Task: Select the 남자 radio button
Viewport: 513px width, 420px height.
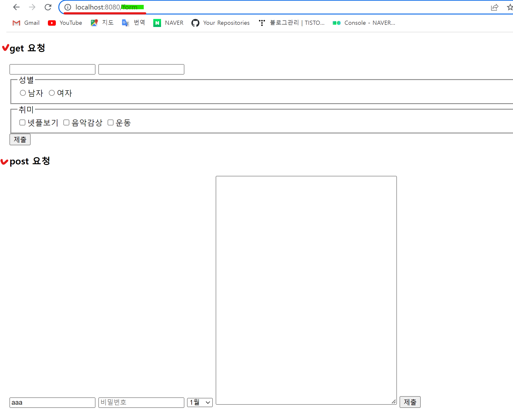Action: [x=23, y=93]
